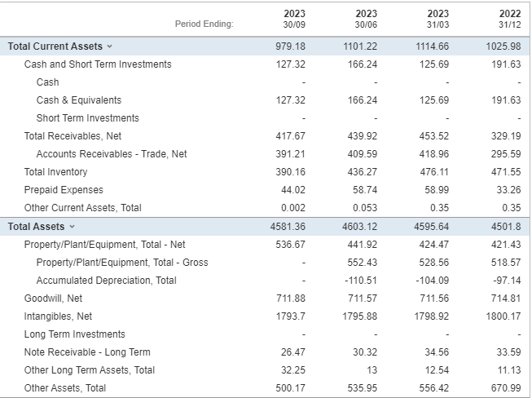
Task: Click Prepaid Expenses value 44.02
Action: coord(293,190)
